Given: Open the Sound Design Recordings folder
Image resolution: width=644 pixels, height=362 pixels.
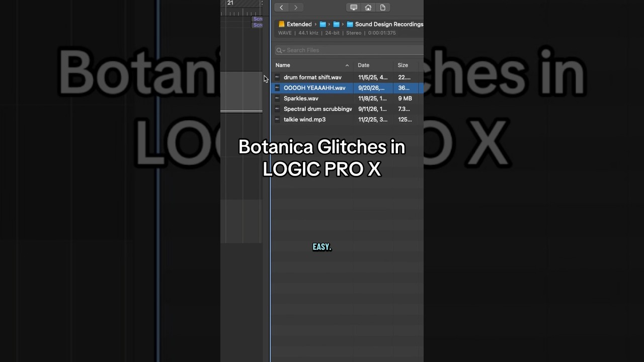Looking at the screenshot, I should coord(389,24).
